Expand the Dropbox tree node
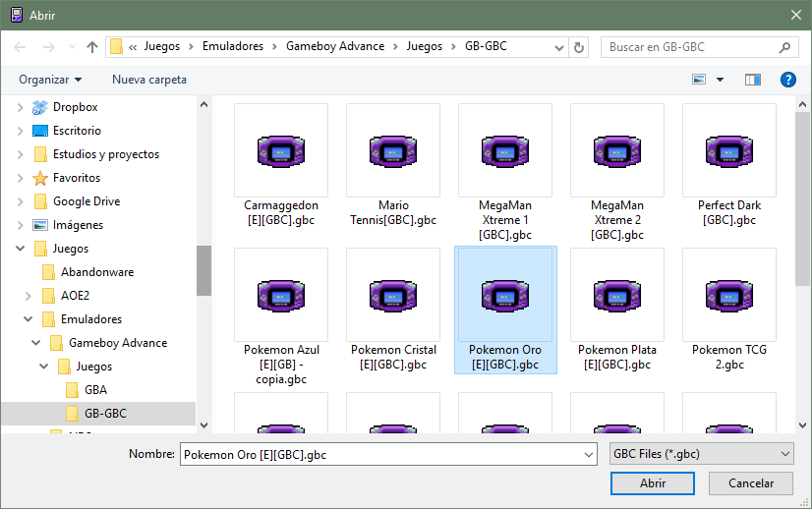The image size is (812, 509). click(20, 107)
